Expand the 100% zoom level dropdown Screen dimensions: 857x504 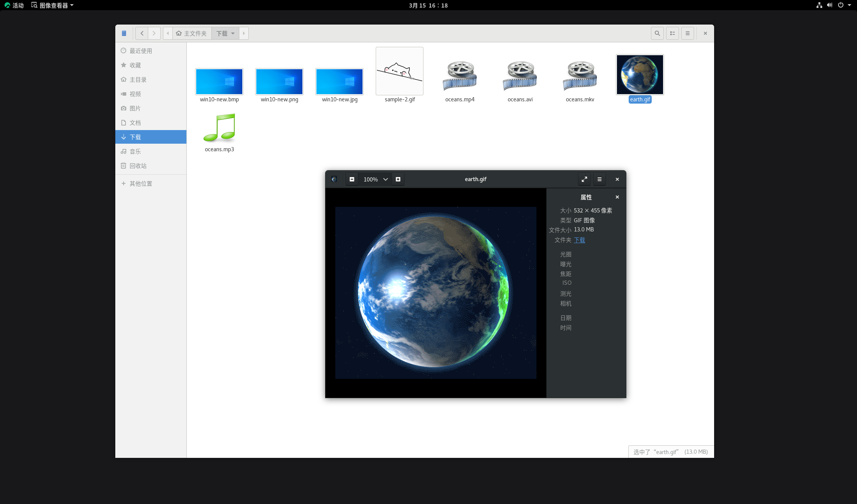click(385, 179)
